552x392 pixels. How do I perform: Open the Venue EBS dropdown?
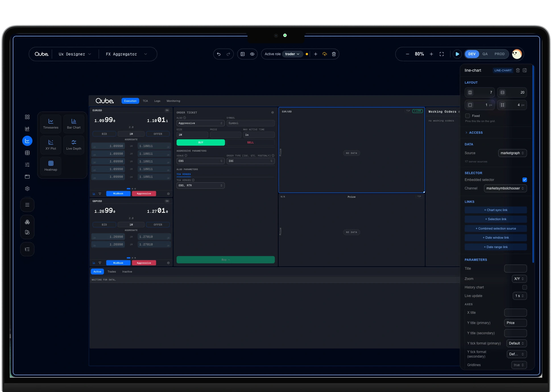click(200, 161)
